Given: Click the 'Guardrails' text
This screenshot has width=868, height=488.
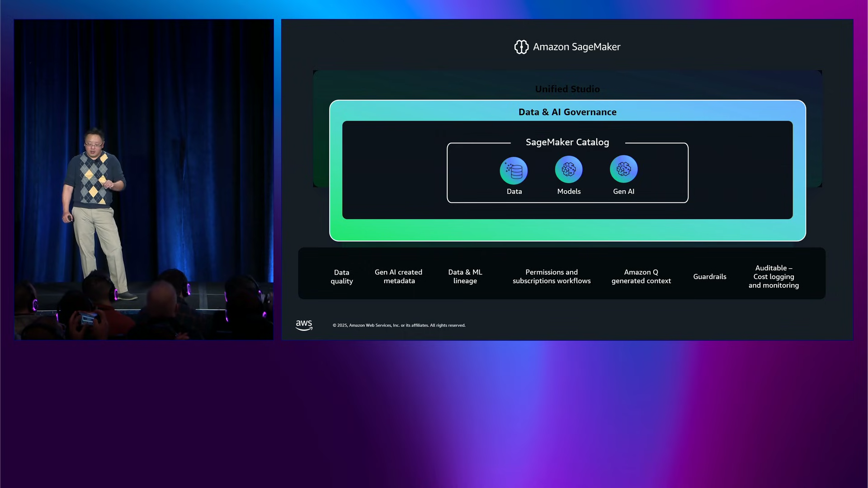Looking at the screenshot, I should (x=710, y=277).
